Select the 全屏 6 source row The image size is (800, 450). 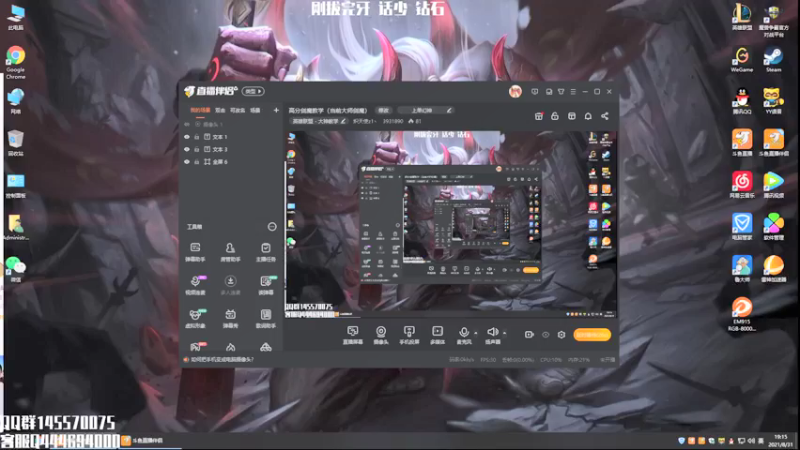coord(232,162)
